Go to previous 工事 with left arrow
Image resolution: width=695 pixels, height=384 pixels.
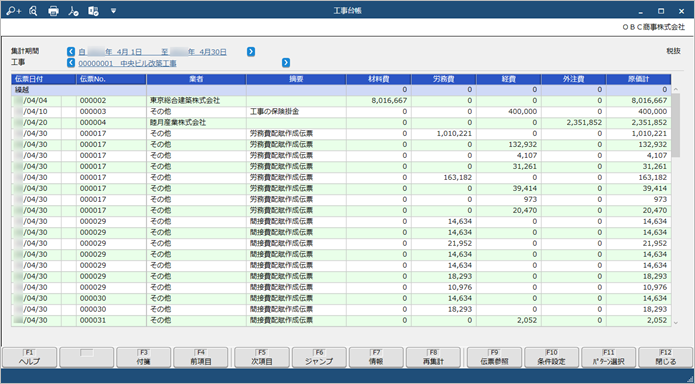(x=71, y=63)
